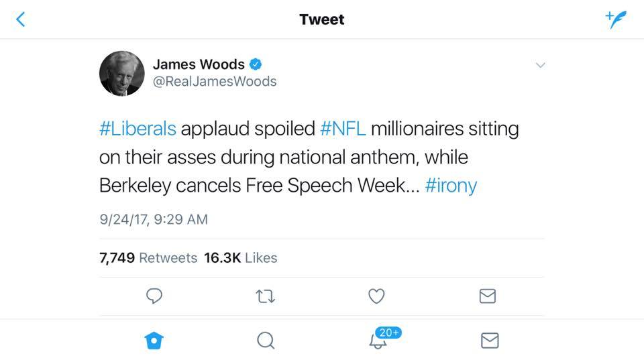
Task: Open the #NFL hashtag
Action: [x=343, y=129]
